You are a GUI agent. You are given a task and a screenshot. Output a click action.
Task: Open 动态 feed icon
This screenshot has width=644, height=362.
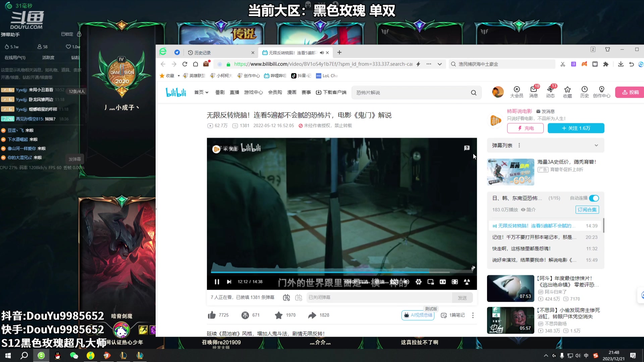point(550,92)
